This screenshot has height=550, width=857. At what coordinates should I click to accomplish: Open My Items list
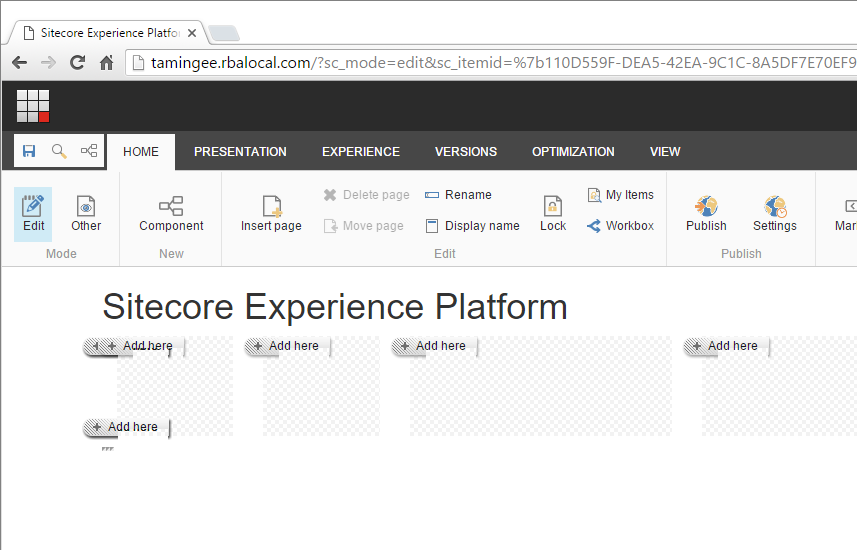click(620, 195)
